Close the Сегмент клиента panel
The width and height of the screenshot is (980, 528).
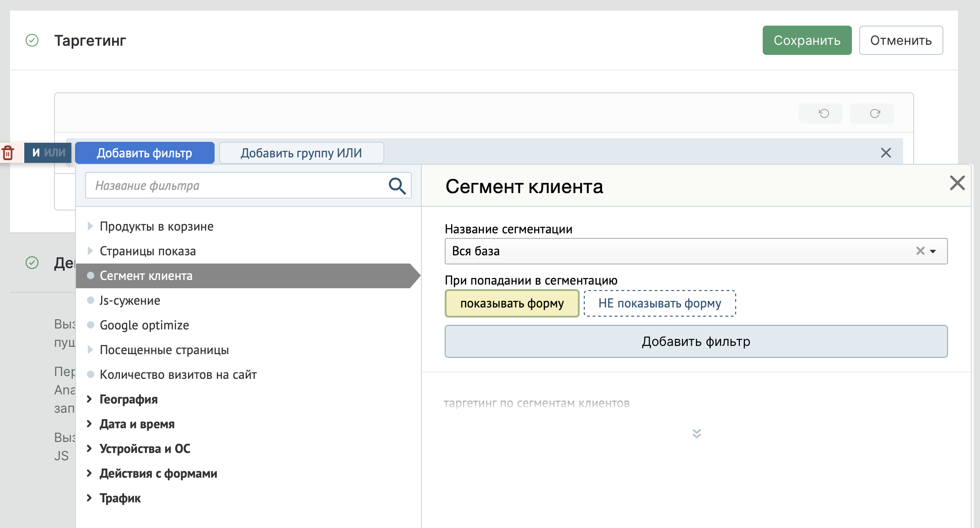(x=957, y=183)
